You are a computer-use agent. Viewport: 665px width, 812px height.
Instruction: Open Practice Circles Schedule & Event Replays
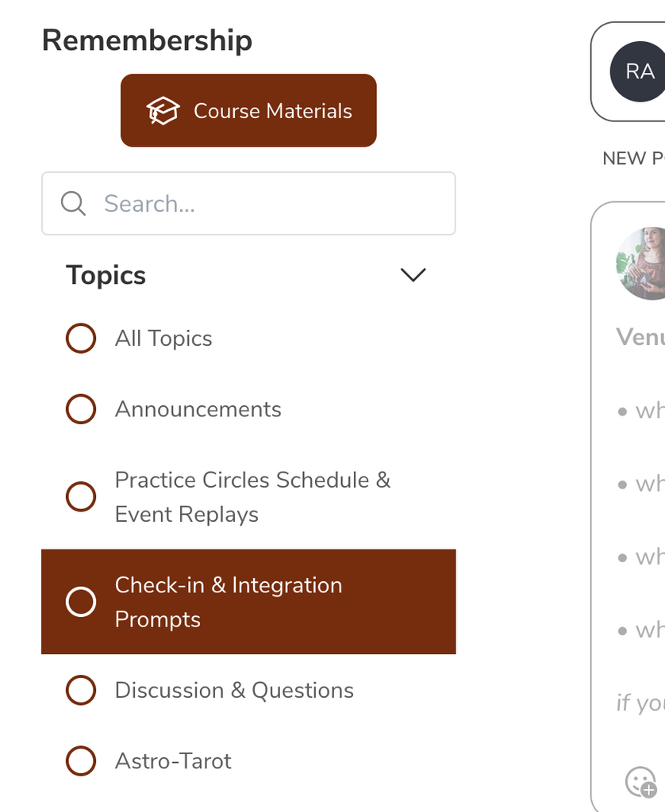[x=252, y=497]
